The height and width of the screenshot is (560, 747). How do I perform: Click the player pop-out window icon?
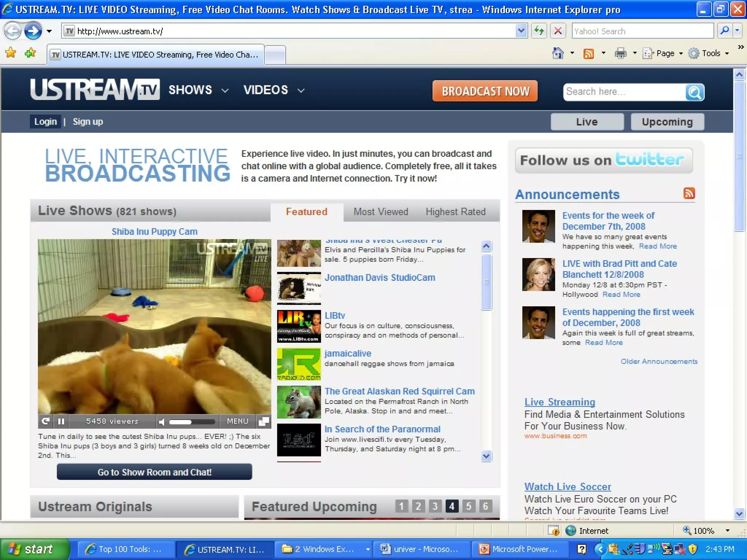[x=263, y=421]
